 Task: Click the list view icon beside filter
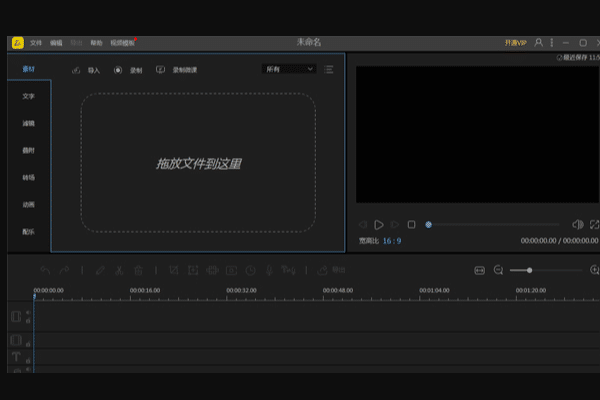(x=329, y=70)
